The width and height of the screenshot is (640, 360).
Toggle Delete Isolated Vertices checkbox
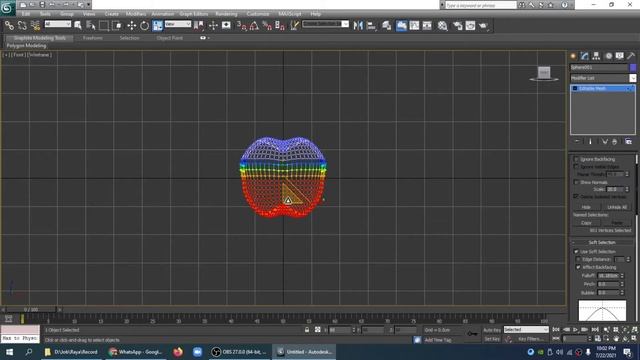point(576,196)
